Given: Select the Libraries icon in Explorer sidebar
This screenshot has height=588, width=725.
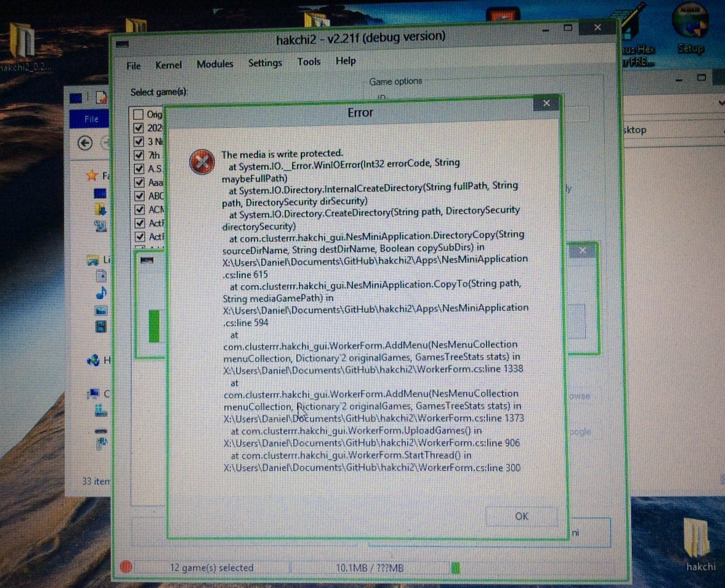Looking at the screenshot, I should click(x=93, y=260).
